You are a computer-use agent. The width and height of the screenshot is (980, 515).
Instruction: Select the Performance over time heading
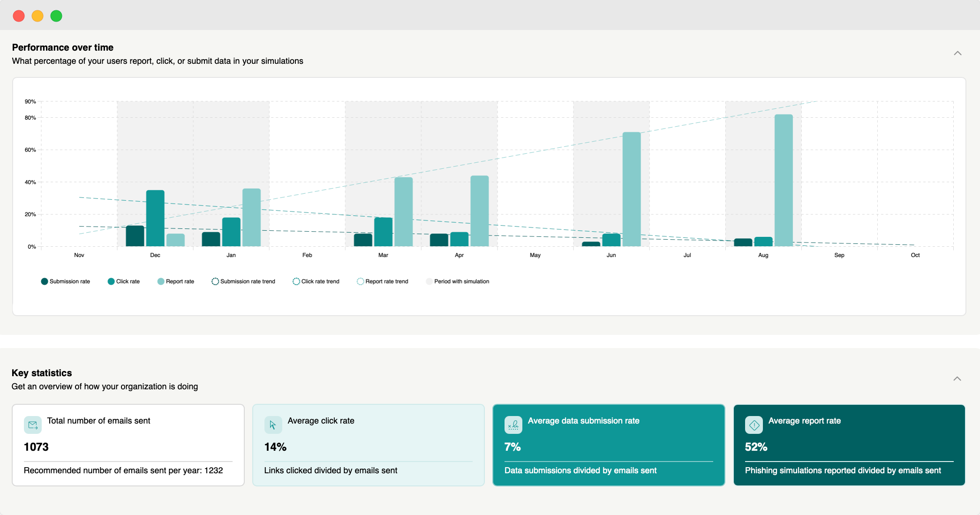click(63, 47)
